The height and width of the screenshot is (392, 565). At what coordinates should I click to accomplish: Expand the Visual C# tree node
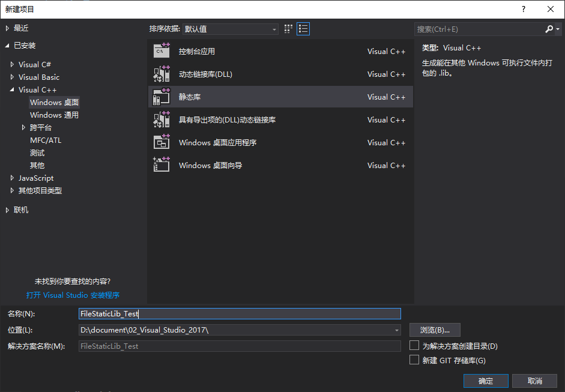(x=11, y=64)
